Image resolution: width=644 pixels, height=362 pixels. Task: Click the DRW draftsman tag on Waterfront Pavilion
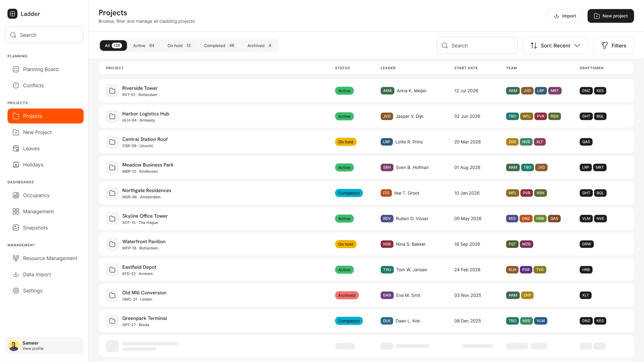coord(586,244)
